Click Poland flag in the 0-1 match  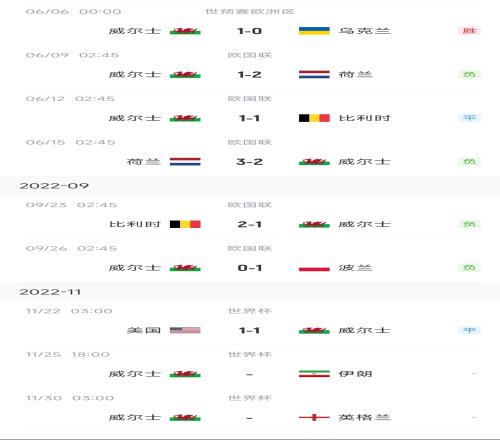[x=314, y=268]
